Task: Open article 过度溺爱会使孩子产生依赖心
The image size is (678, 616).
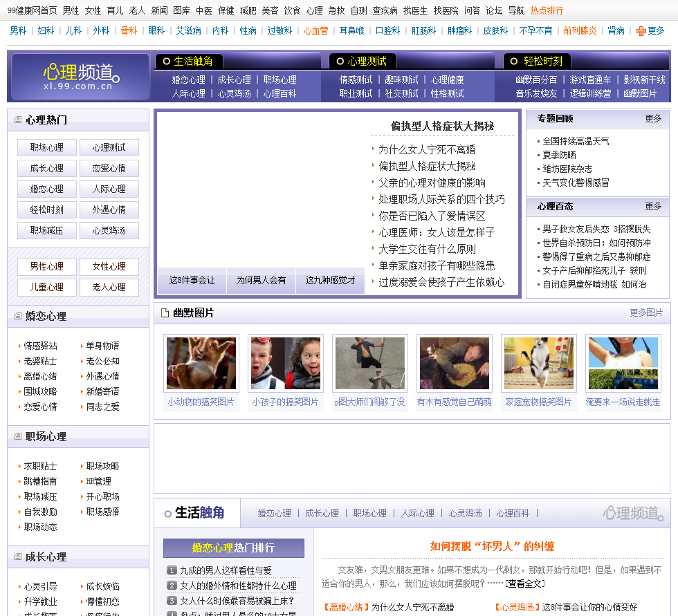Action: [441, 283]
